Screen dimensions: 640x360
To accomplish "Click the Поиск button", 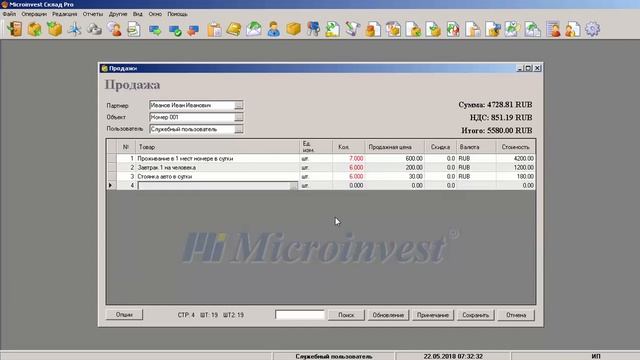I will pyautogui.click(x=346, y=315).
